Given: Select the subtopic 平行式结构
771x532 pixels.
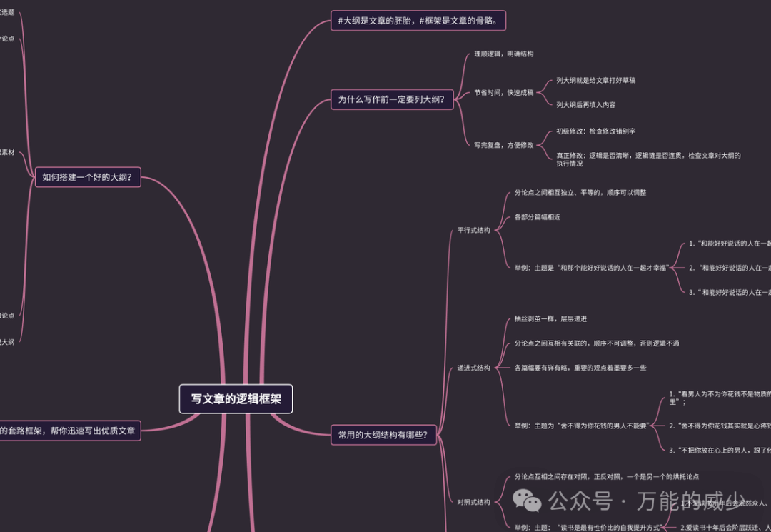Looking at the screenshot, I should [473, 230].
